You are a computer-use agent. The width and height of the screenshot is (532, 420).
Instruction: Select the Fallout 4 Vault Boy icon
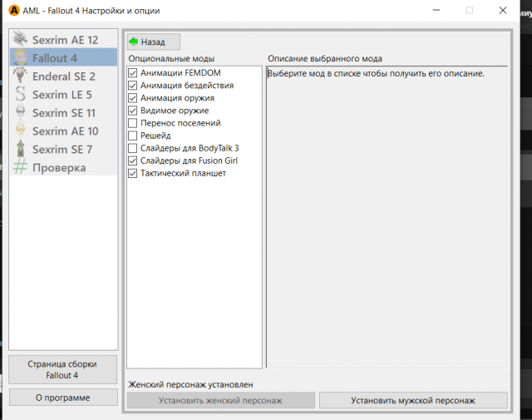tap(21, 58)
